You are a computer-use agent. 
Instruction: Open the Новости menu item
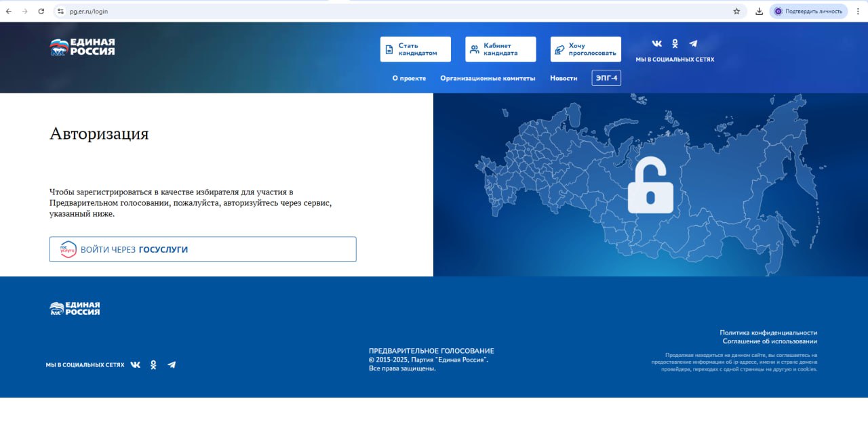(x=564, y=78)
